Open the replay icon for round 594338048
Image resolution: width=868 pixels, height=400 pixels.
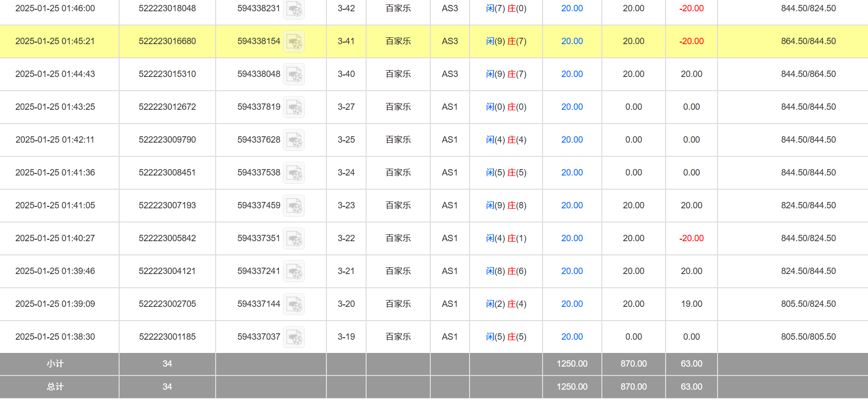tap(294, 75)
